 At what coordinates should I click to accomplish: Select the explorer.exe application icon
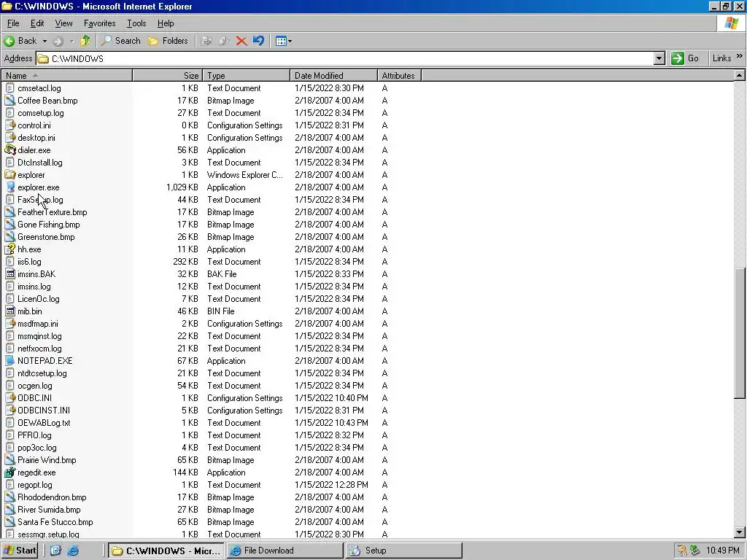[10, 187]
